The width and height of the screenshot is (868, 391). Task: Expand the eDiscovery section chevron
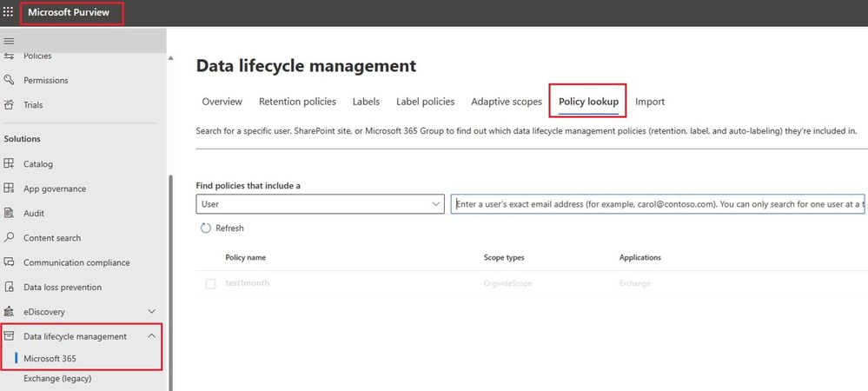tap(151, 311)
